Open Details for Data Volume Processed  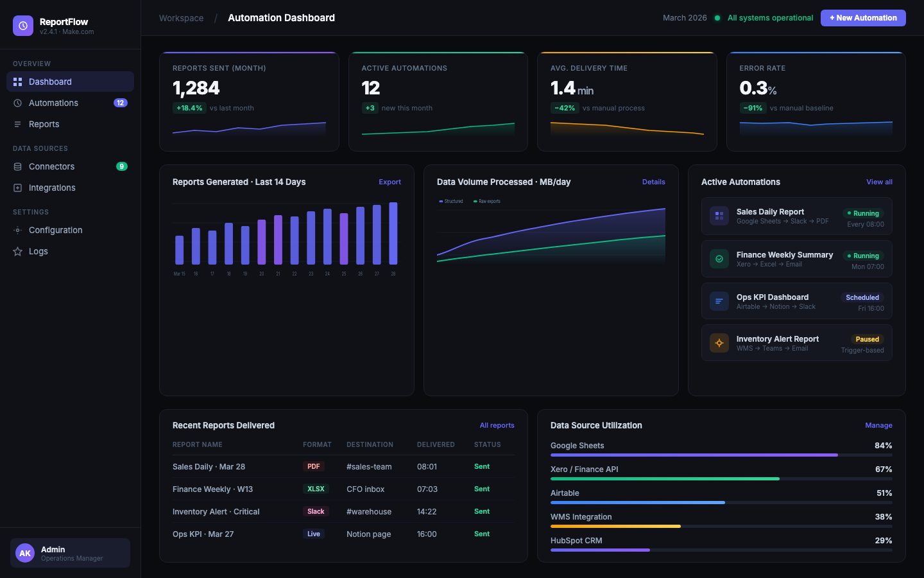(653, 182)
